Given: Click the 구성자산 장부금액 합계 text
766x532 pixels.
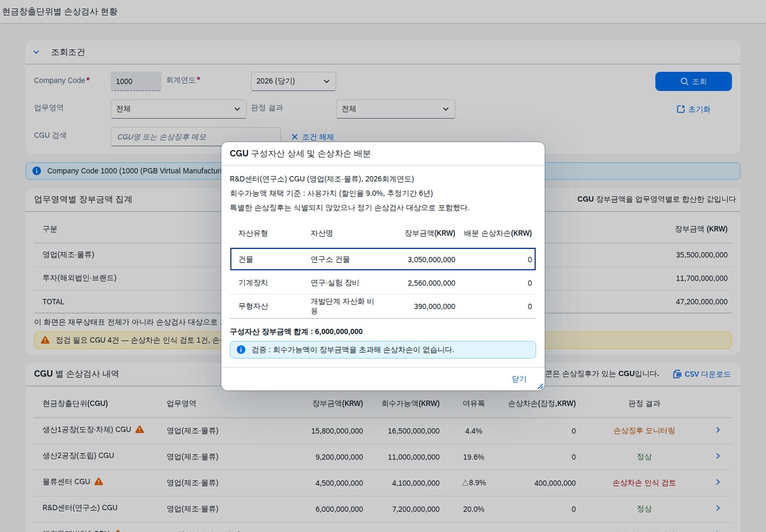Looking at the screenshot, I should (x=296, y=331).
